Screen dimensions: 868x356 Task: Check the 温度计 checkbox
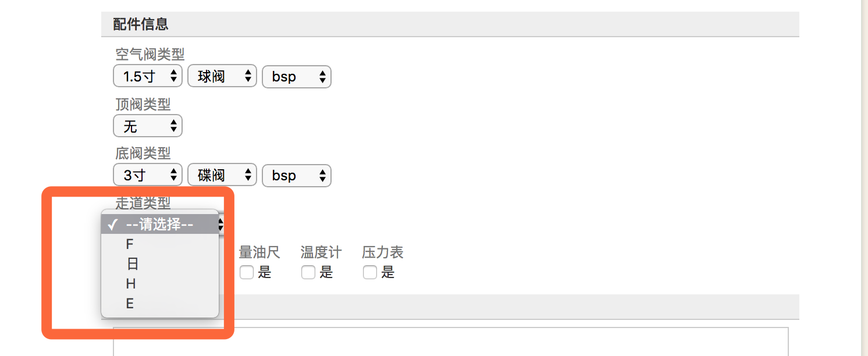pyautogui.click(x=308, y=272)
